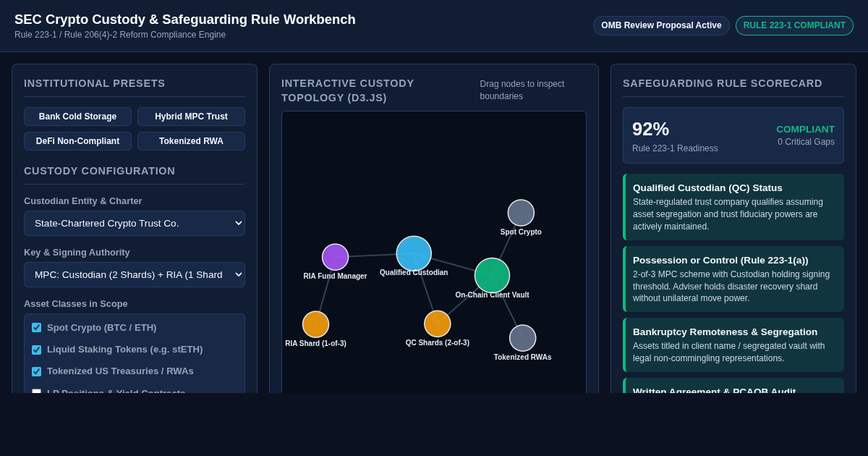
Task: Select the On-Chain Client Vault green node
Action: [492, 275]
